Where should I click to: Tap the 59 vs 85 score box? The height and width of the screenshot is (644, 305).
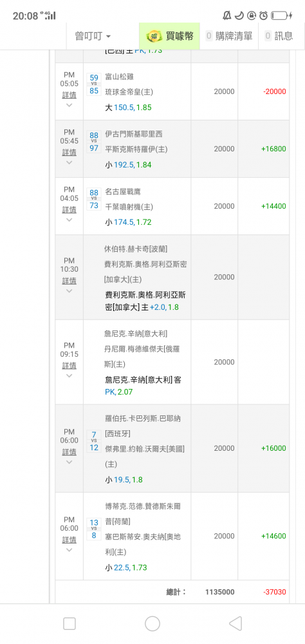(x=94, y=84)
